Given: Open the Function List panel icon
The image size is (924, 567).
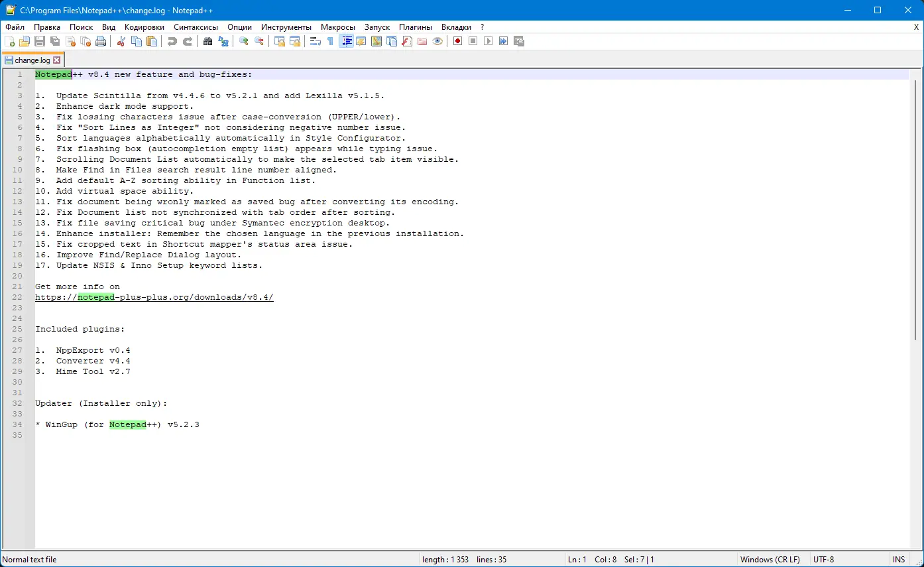Looking at the screenshot, I should click(407, 41).
